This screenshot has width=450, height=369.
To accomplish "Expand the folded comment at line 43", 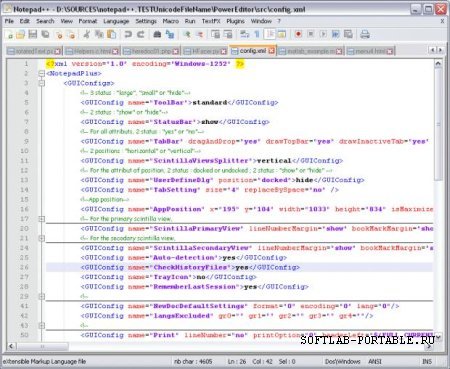I will (42, 325).
